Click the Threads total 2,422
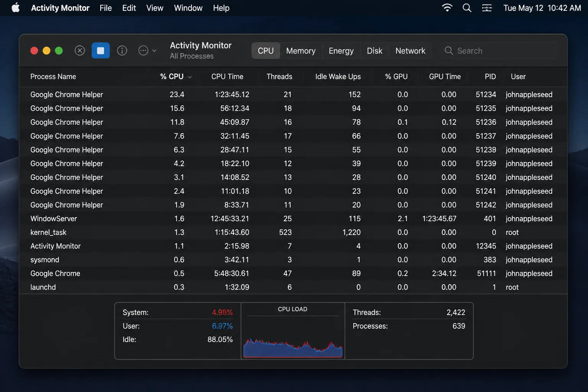This screenshot has height=392, width=588. (456, 312)
